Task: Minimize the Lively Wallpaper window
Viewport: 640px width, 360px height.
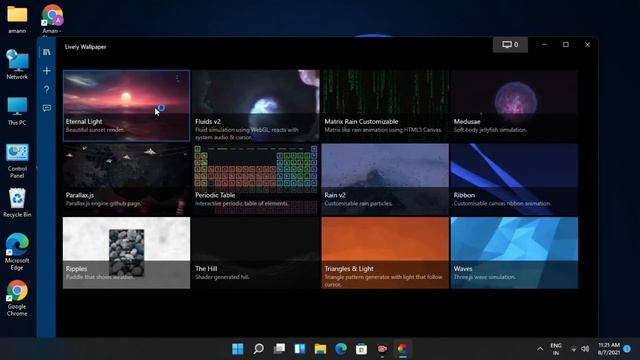Action: [544, 44]
